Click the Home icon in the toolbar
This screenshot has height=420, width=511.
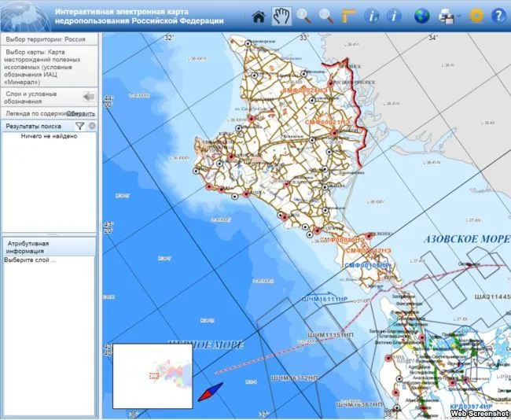coord(258,15)
